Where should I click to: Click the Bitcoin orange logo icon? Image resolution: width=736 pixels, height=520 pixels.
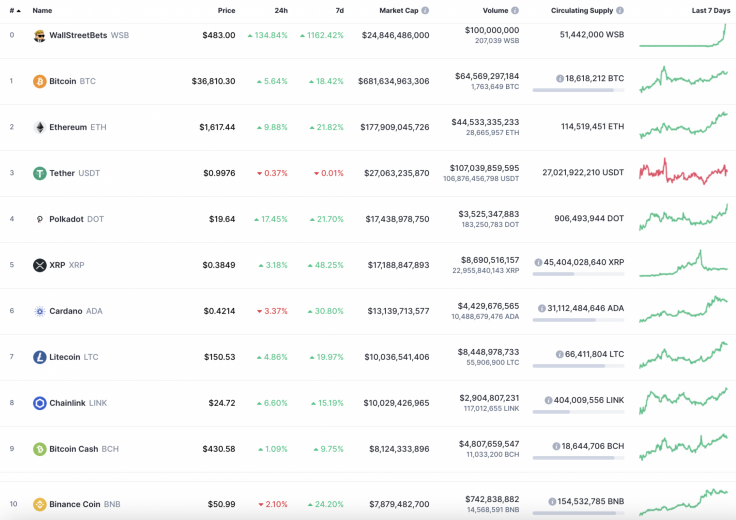coord(39,82)
